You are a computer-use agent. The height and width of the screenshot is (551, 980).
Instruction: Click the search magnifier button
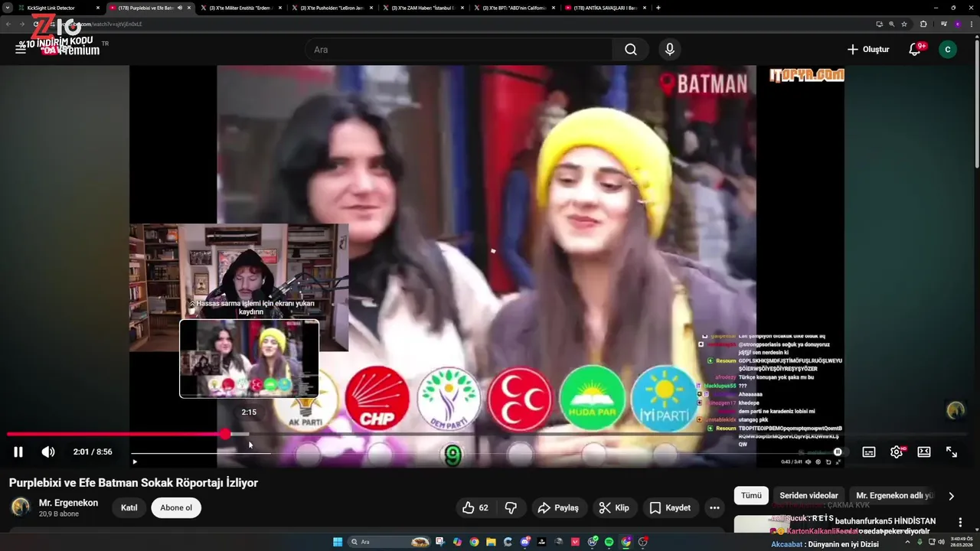click(x=630, y=50)
